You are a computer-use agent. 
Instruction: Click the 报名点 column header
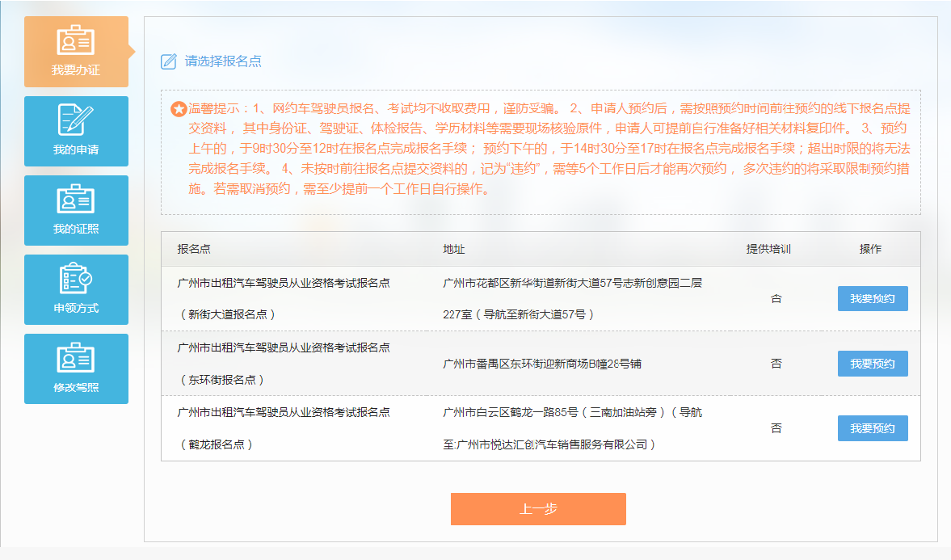click(194, 249)
